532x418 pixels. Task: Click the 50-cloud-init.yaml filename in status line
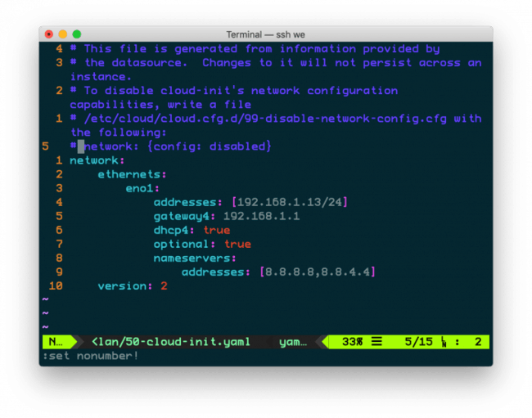click(x=171, y=341)
